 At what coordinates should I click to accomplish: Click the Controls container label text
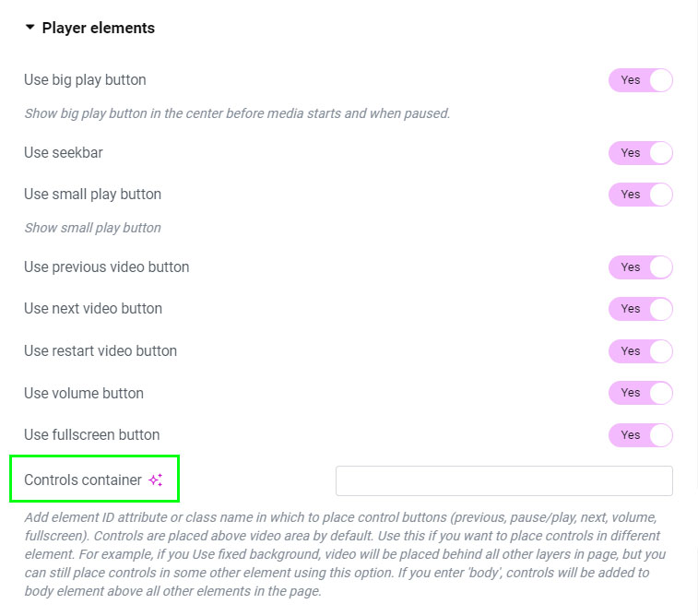(x=83, y=480)
